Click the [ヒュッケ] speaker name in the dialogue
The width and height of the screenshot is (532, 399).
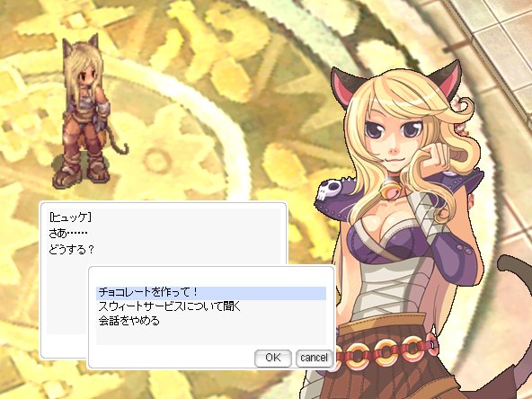[70, 217]
